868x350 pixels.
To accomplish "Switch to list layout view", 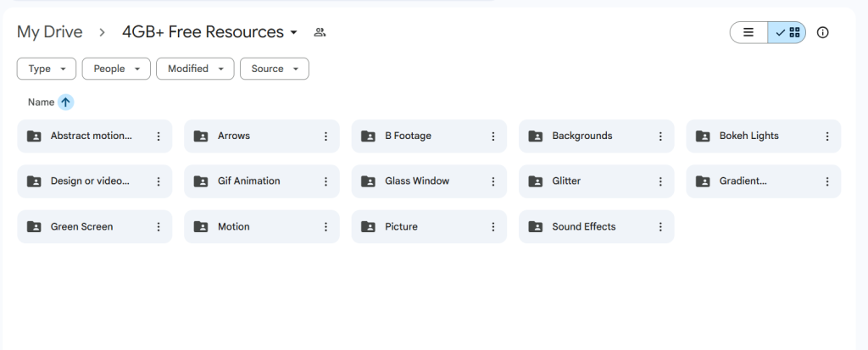I will (x=748, y=33).
